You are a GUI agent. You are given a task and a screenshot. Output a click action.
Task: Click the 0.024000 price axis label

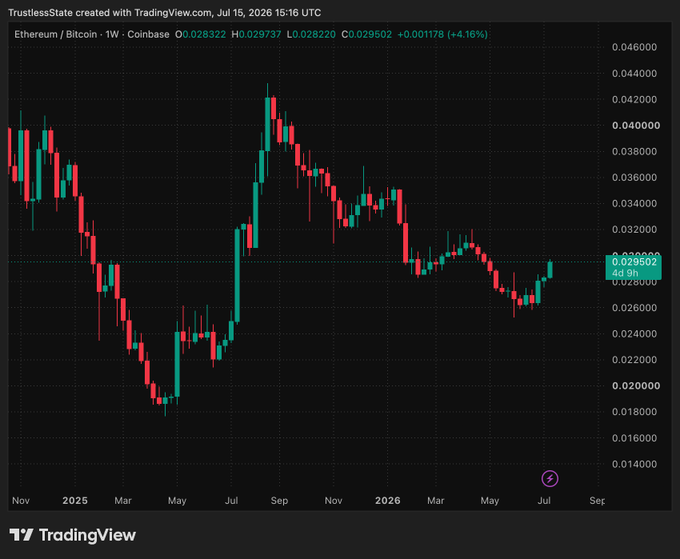pos(634,333)
